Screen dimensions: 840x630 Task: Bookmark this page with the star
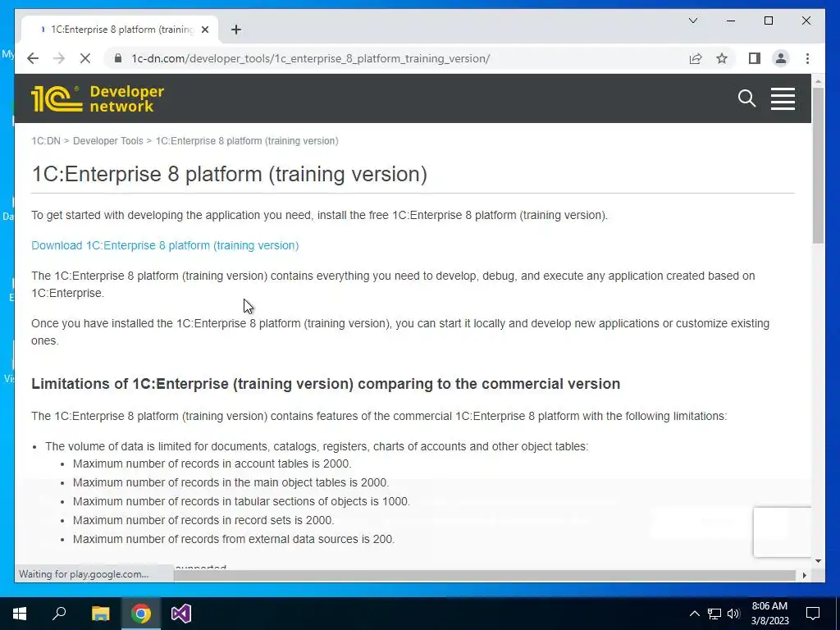(722, 58)
